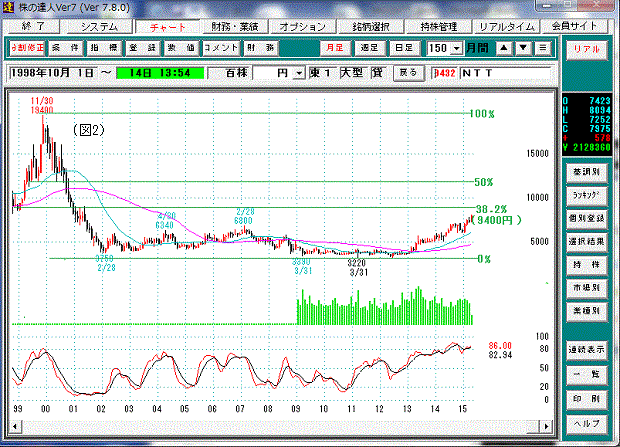Click the stock code field 9432
The image size is (620, 447).
click(x=445, y=73)
